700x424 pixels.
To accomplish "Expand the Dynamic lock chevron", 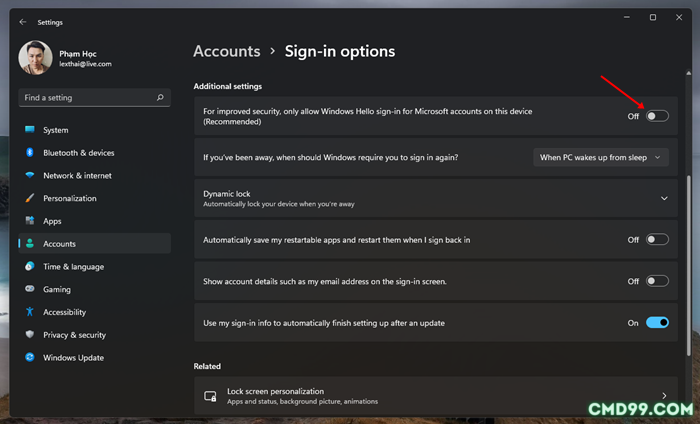I will tap(664, 198).
